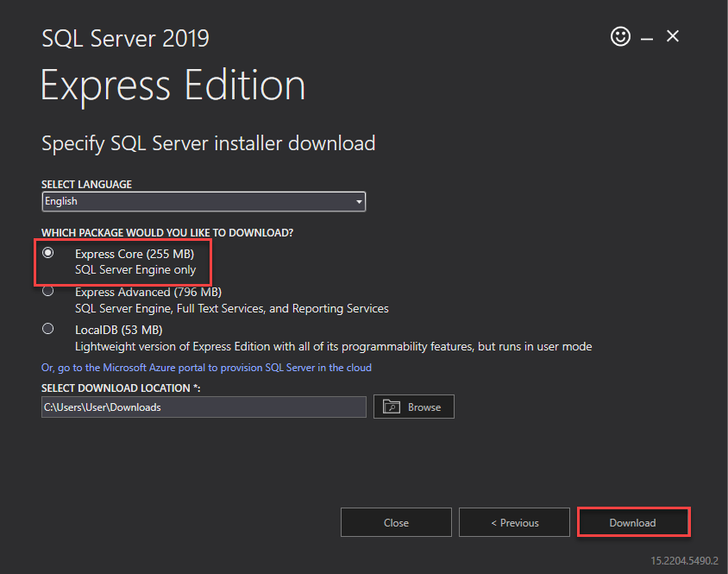This screenshot has width=728, height=574.
Task: Minimize the SQL Server installer window
Action: click(647, 39)
